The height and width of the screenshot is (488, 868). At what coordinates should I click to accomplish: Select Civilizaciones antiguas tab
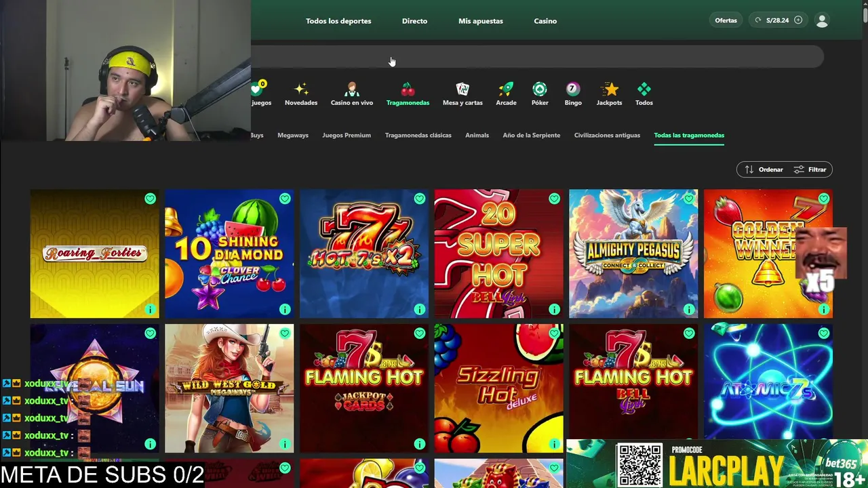point(607,136)
